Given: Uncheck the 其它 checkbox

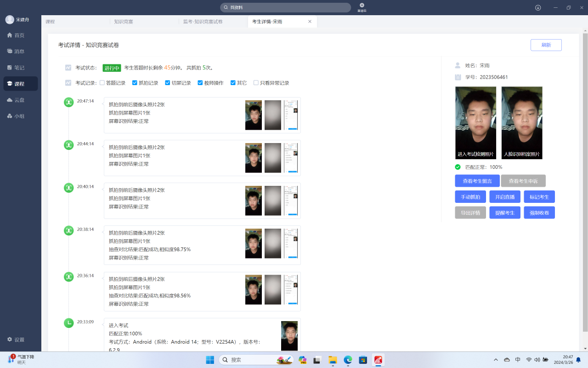Looking at the screenshot, I should click(x=233, y=83).
